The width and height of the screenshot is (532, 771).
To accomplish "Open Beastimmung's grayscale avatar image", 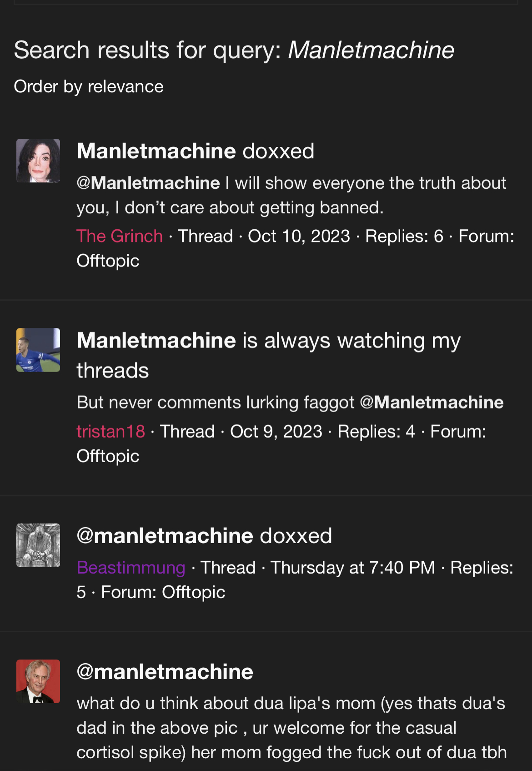I will click(38, 545).
